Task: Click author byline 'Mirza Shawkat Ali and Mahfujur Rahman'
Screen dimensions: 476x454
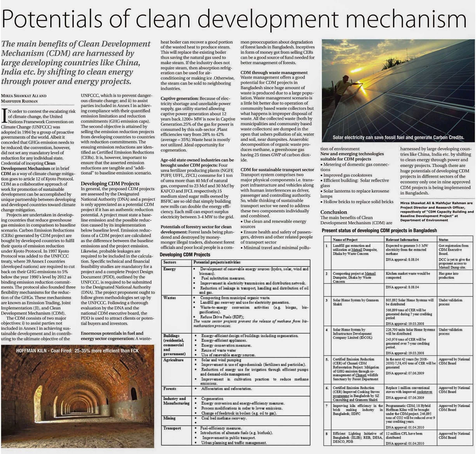Action: pyautogui.click(x=24, y=98)
